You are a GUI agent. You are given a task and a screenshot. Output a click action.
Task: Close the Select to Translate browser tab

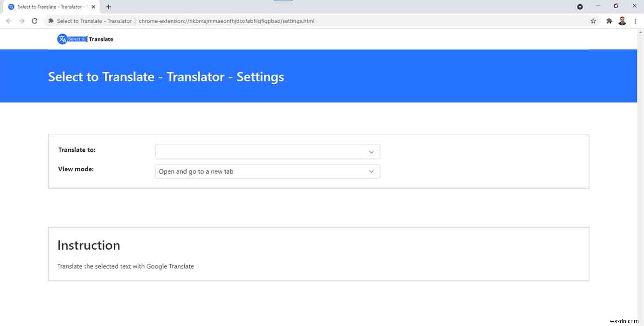tap(93, 7)
